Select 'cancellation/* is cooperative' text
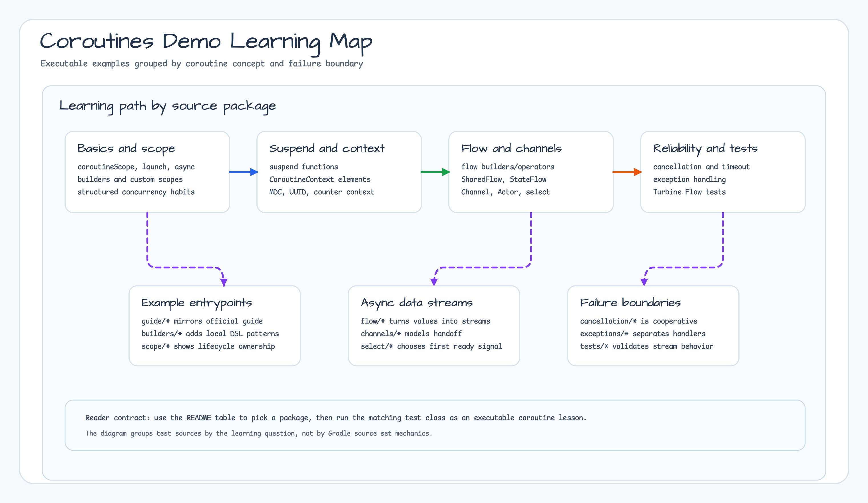 pyautogui.click(x=639, y=321)
